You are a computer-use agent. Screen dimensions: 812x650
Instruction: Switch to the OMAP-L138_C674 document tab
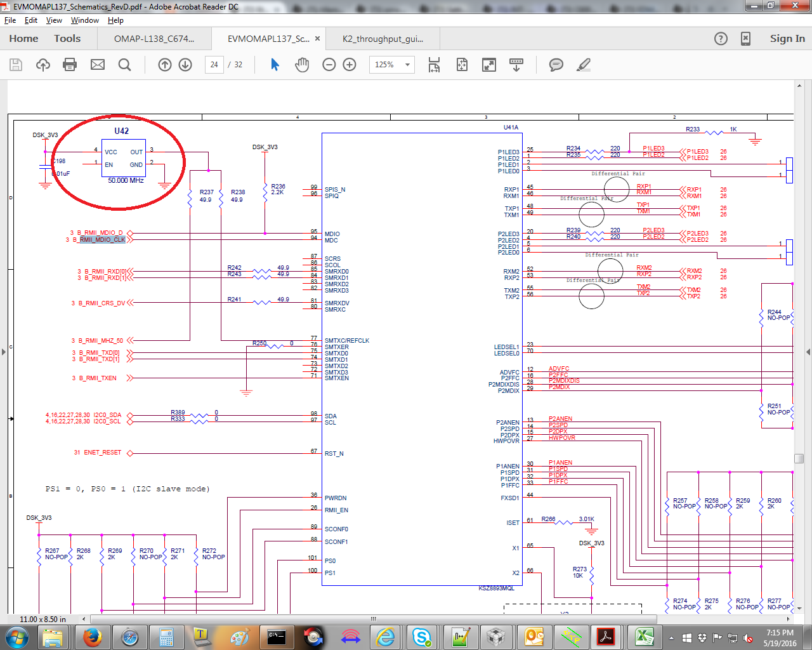click(154, 39)
